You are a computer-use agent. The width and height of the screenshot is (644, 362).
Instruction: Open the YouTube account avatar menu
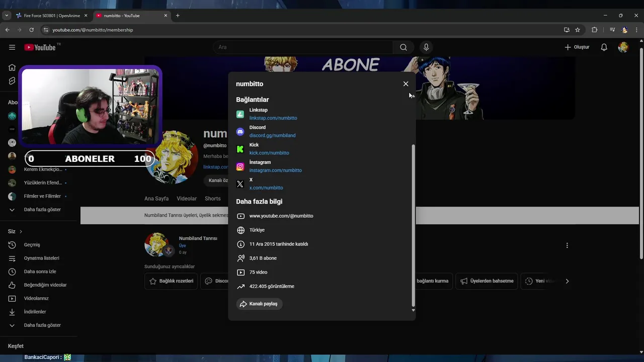click(623, 47)
